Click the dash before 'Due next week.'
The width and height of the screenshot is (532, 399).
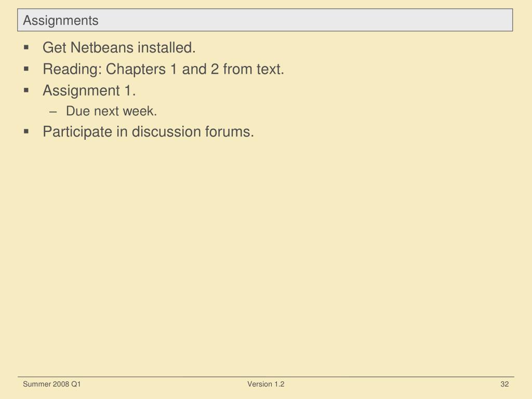pos(53,112)
